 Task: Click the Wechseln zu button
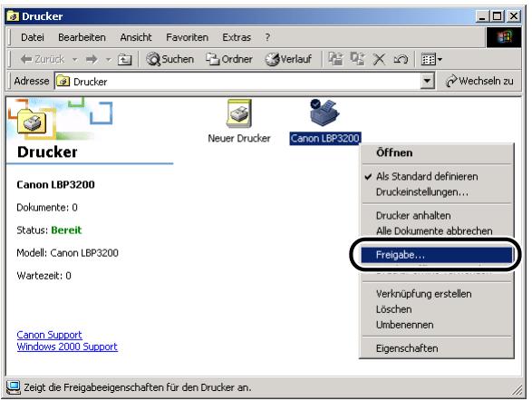[x=479, y=81]
